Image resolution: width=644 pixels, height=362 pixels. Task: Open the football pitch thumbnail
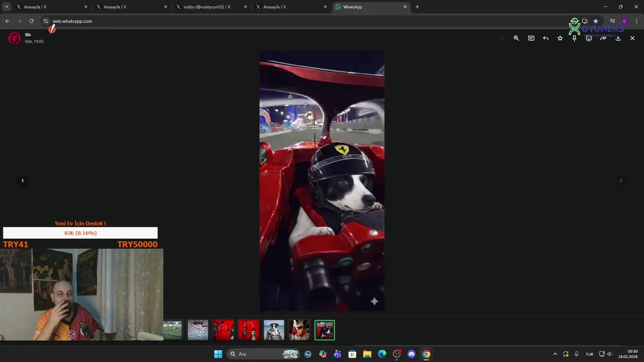pyautogui.click(x=173, y=330)
